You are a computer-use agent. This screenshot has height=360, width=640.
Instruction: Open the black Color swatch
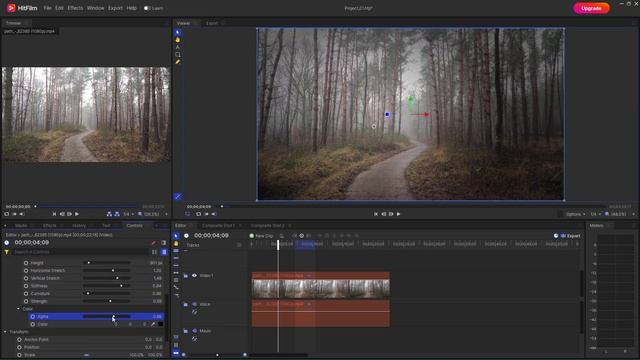tap(161, 324)
